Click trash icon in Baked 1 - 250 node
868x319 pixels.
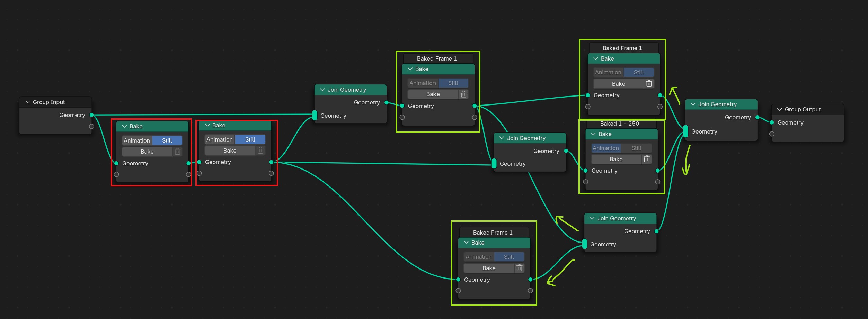[647, 159]
